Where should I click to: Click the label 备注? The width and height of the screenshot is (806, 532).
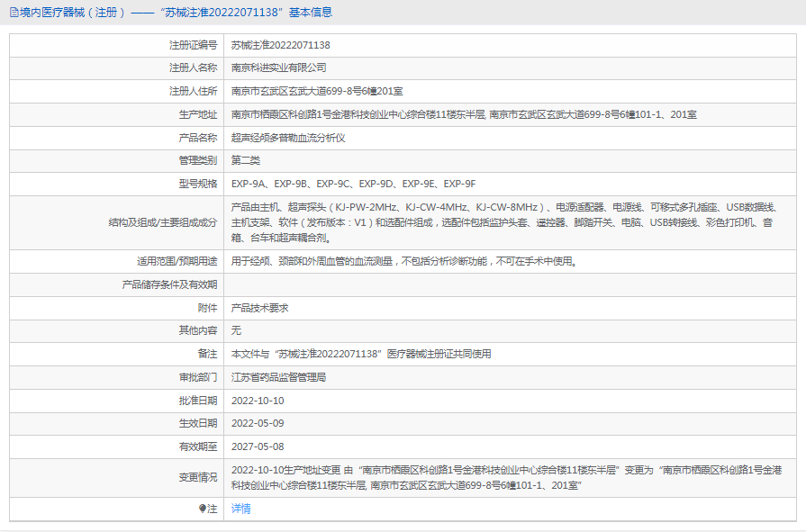pos(208,354)
